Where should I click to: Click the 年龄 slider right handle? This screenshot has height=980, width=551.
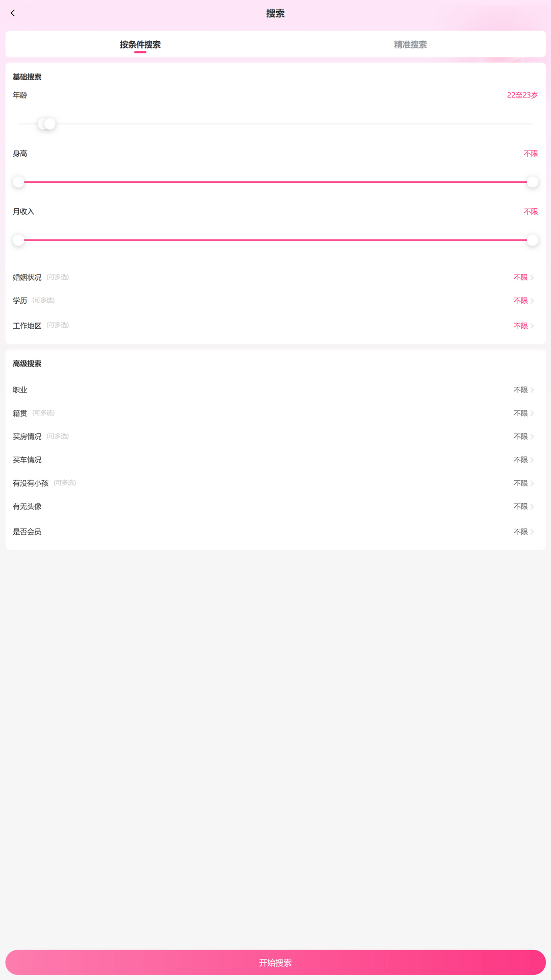tap(51, 124)
